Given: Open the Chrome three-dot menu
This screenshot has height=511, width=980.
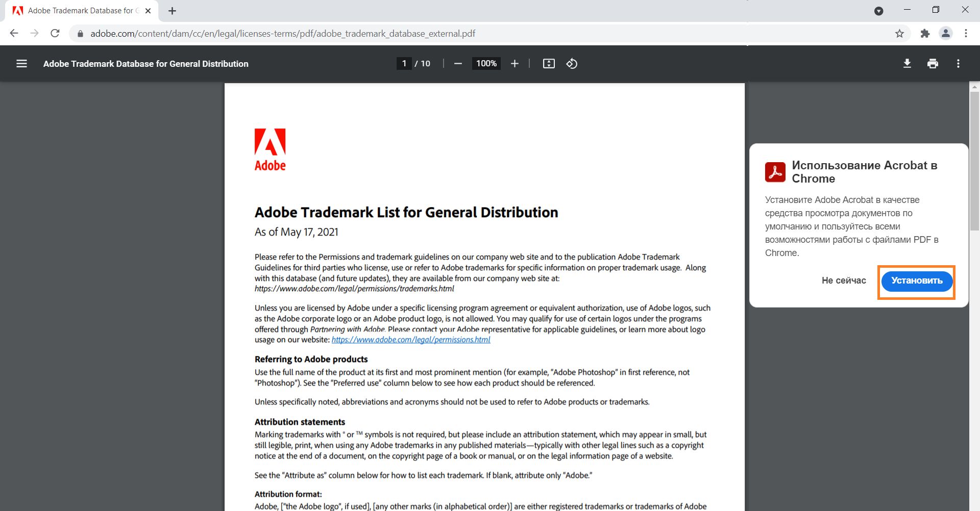Looking at the screenshot, I should click(x=966, y=34).
